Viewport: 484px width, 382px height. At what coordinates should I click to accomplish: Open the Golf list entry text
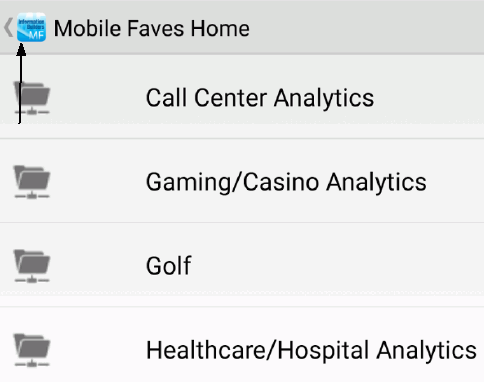pyautogui.click(x=169, y=266)
